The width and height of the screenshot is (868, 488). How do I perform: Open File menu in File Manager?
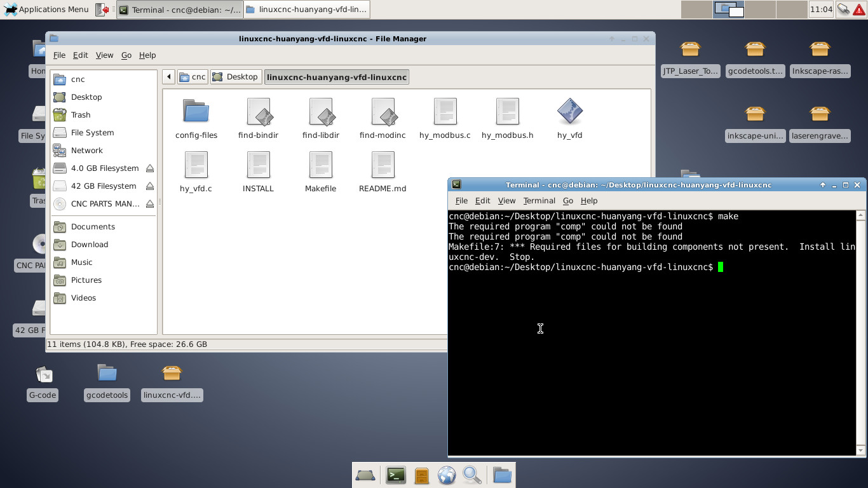click(x=59, y=55)
